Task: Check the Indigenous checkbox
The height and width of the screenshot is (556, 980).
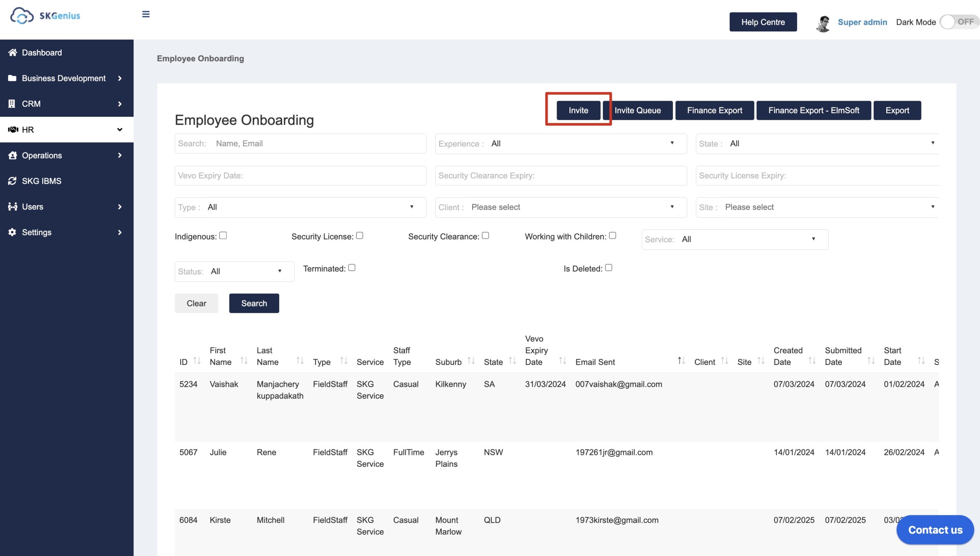Action: tap(223, 235)
